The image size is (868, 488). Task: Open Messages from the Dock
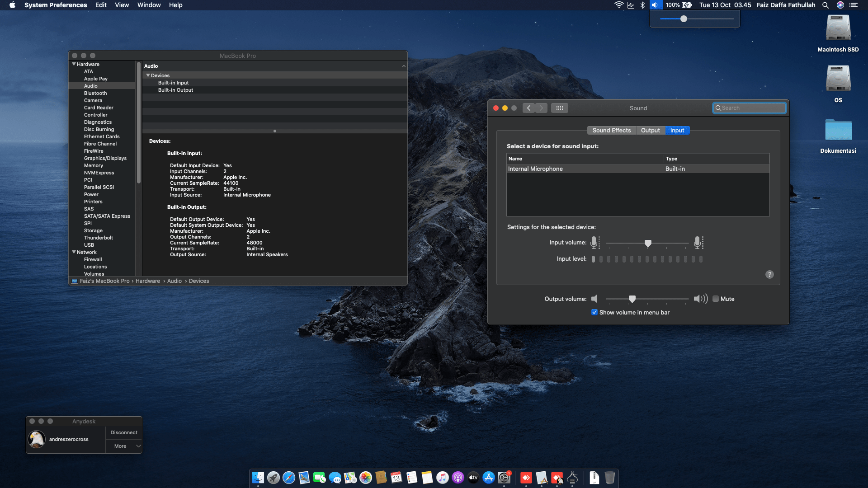[335, 478]
